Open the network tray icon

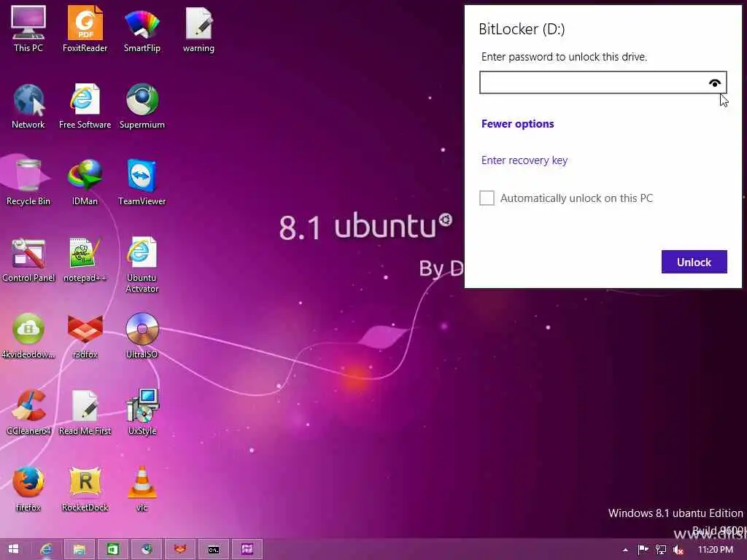(661, 550)
